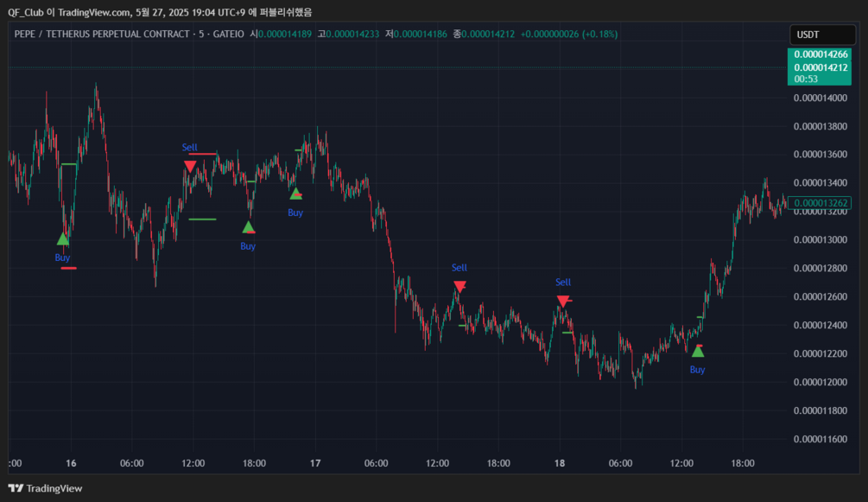Click the 0.000014000 price axis label
This screenshot has height=502, width=868.
[x=820, y=98]
